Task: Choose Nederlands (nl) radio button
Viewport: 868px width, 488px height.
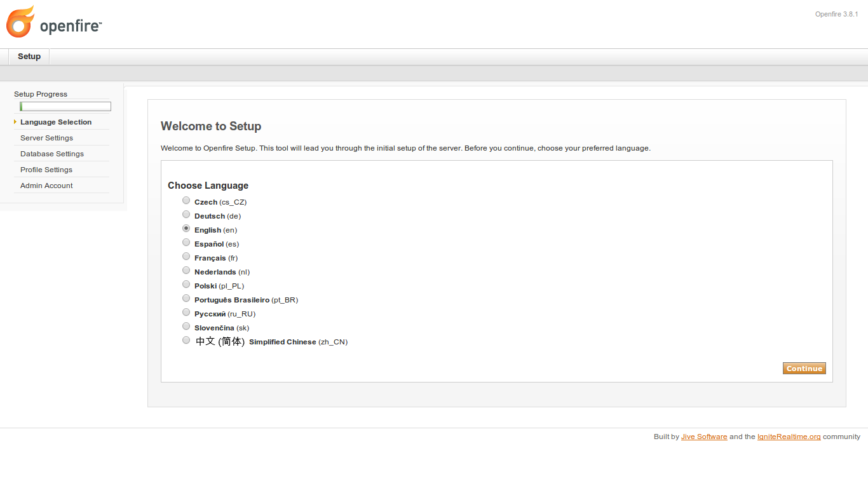Action: 186,270
